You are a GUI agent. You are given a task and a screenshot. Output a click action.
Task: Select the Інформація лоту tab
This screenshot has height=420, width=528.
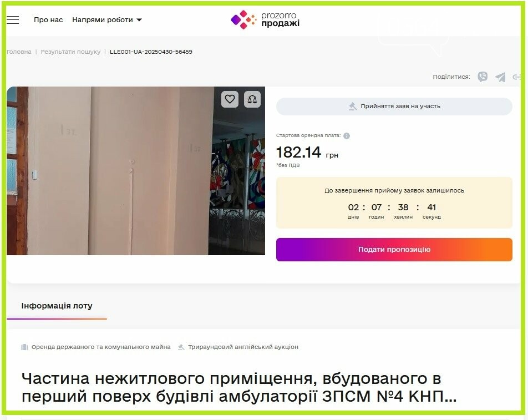pos(57,306)
